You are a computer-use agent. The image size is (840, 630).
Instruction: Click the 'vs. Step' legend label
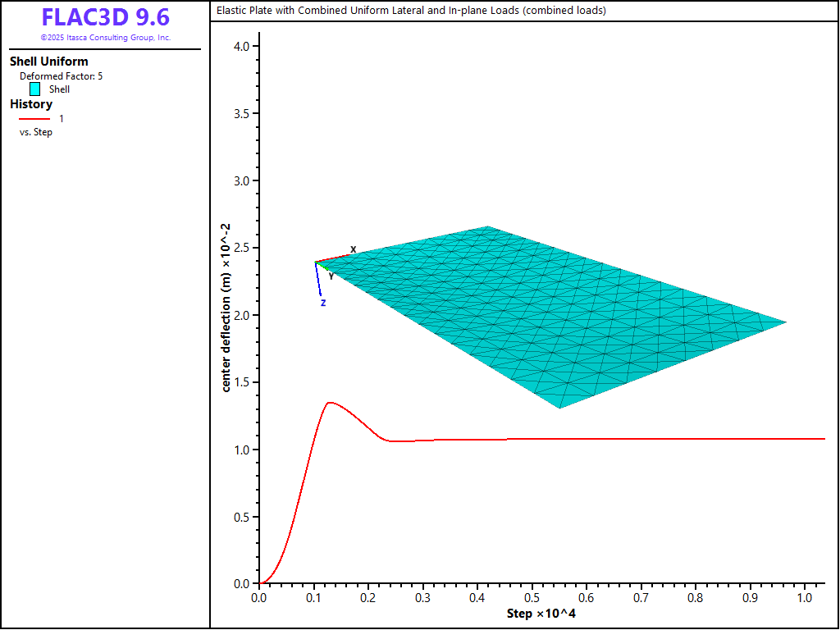[x=36, y=132]
